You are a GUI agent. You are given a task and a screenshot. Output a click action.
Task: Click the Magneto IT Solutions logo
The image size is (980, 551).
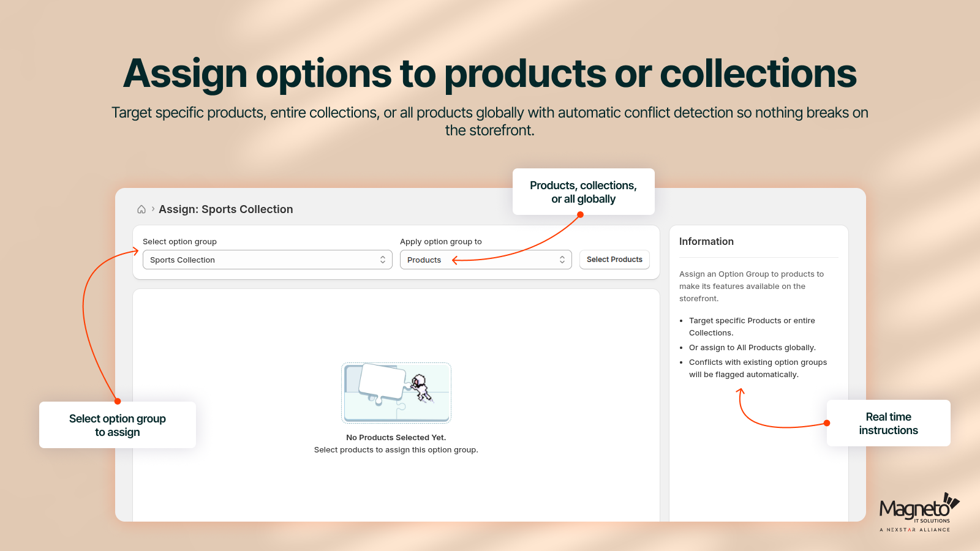[919, 512]
